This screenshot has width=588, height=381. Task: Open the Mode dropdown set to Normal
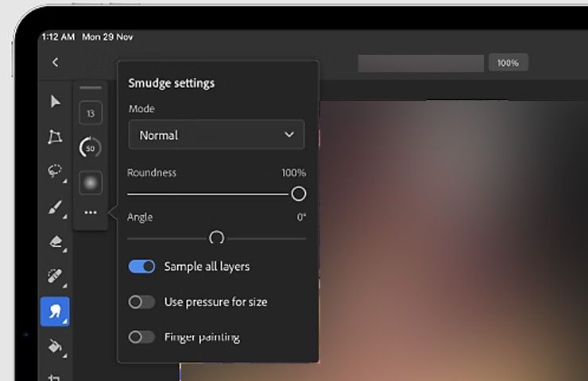(216, 135)
